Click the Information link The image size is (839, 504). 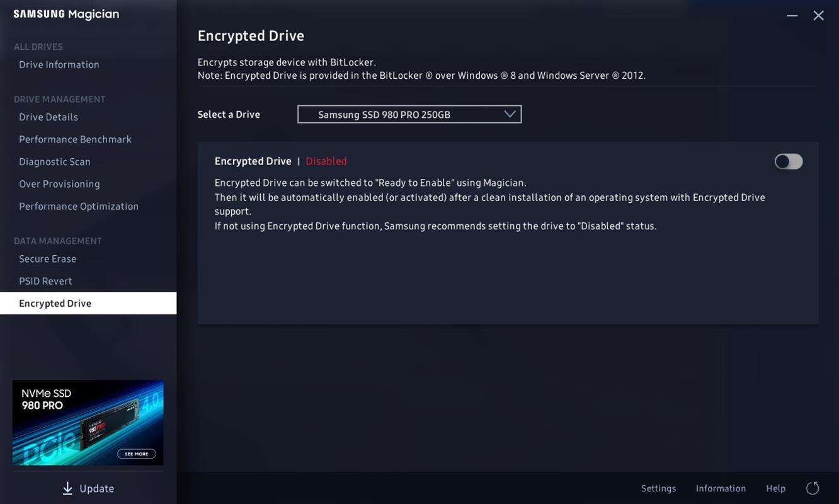[x=721, y=488]
